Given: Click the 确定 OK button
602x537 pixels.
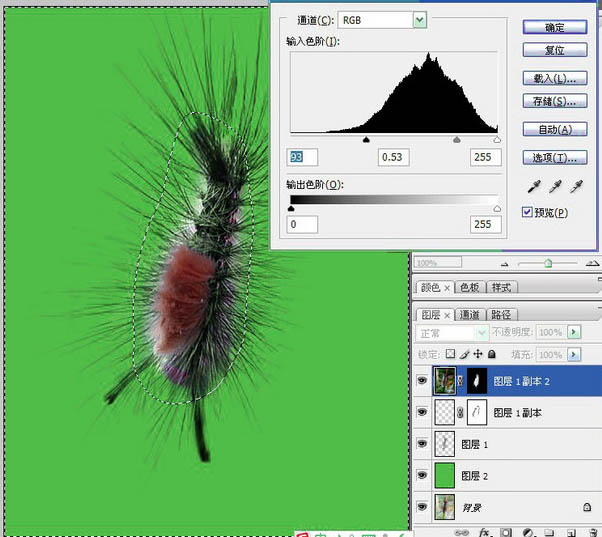Looking at the screenshot, I should coord(554,27).
